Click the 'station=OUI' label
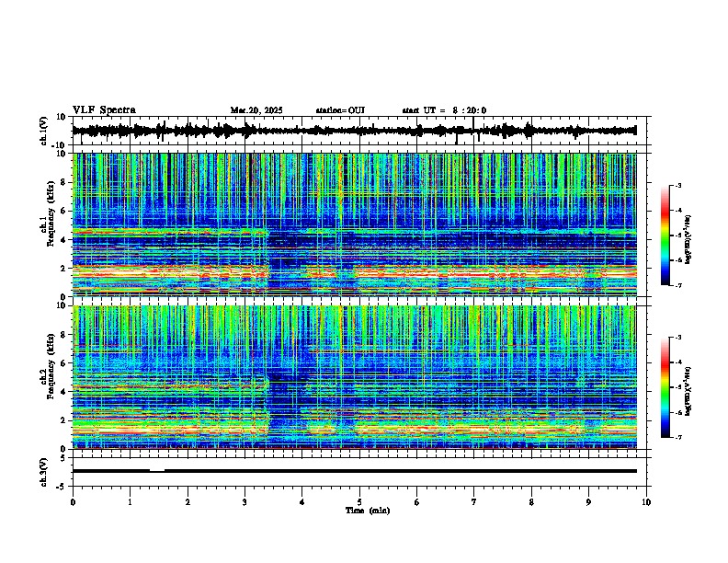The height and width of the screenshot is (563, 728). click(x=340, y=110)
